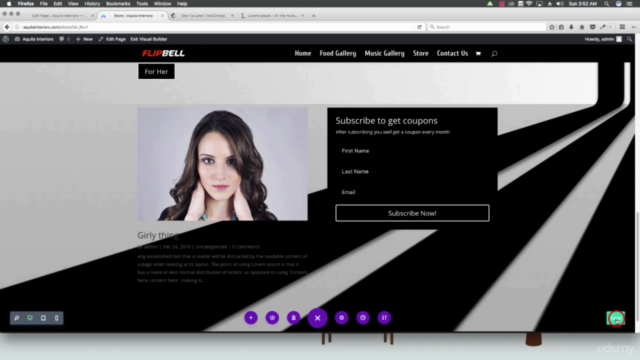
Task: Focus Email field in subscribe form
Action: click(412, 192)
